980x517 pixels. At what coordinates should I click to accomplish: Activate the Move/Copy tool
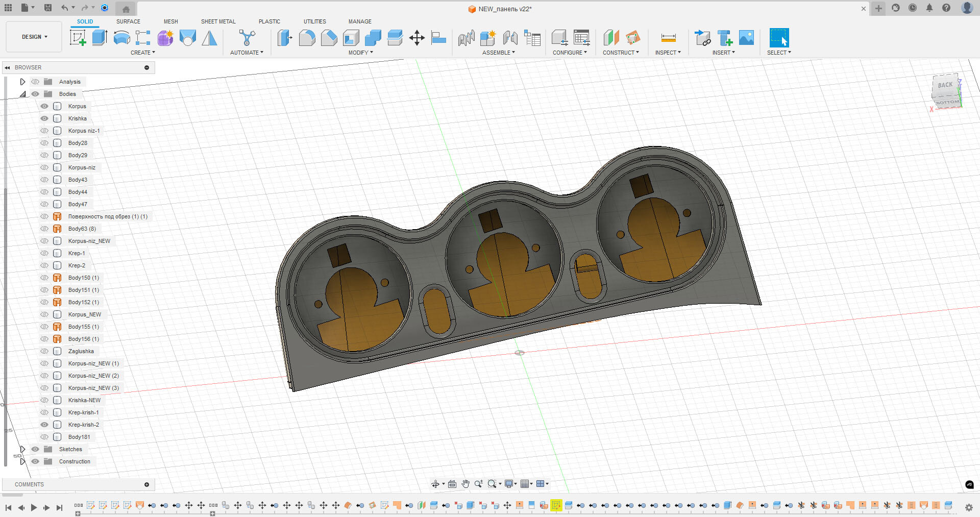[417, 38]
